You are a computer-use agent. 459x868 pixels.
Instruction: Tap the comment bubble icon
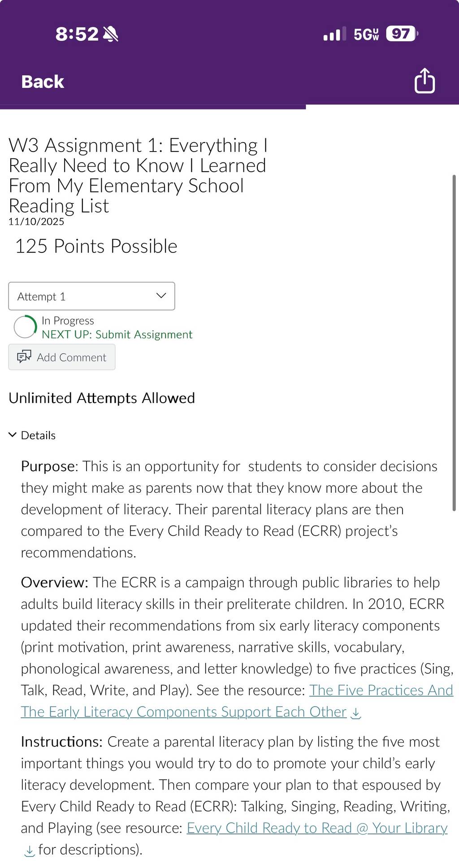24,356
